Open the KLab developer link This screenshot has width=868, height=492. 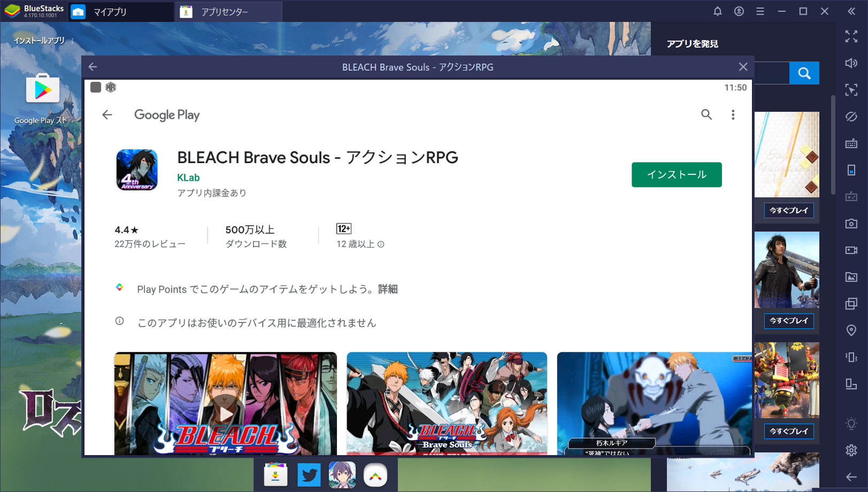pos(188,178)
